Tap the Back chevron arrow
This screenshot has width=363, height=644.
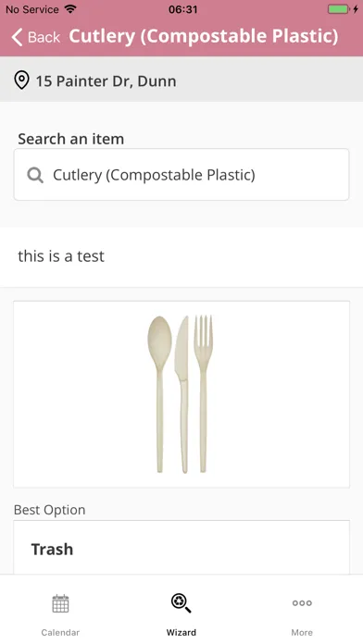[x=17, y=37]
